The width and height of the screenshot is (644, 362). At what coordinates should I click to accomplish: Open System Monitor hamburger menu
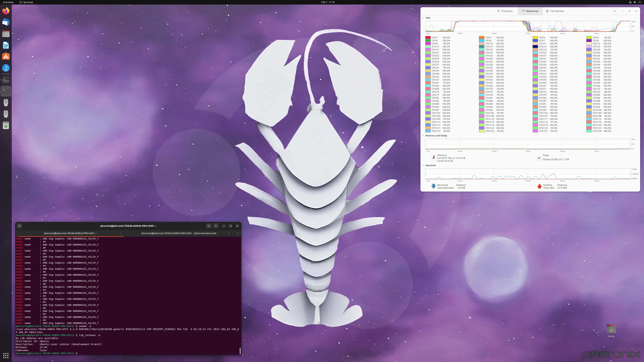[x=615, y=11]
